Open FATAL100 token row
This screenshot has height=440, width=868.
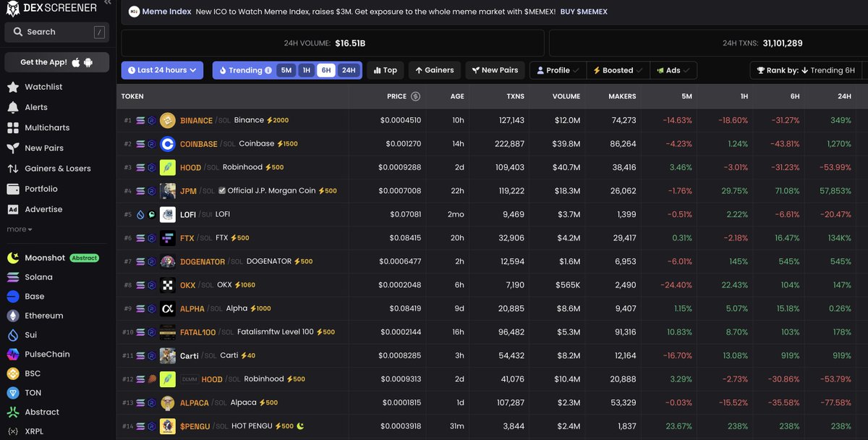pyautogui.click(x=492, y=332)
